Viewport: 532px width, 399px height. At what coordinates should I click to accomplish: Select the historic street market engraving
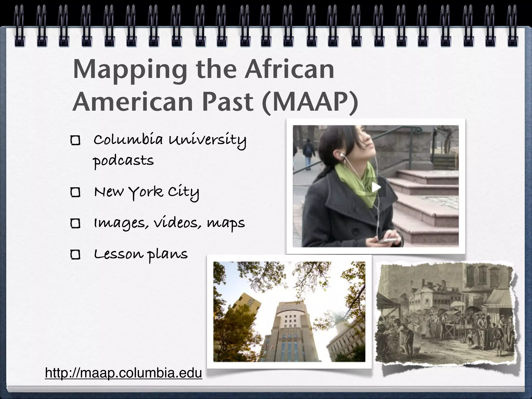tap(445, 314)
